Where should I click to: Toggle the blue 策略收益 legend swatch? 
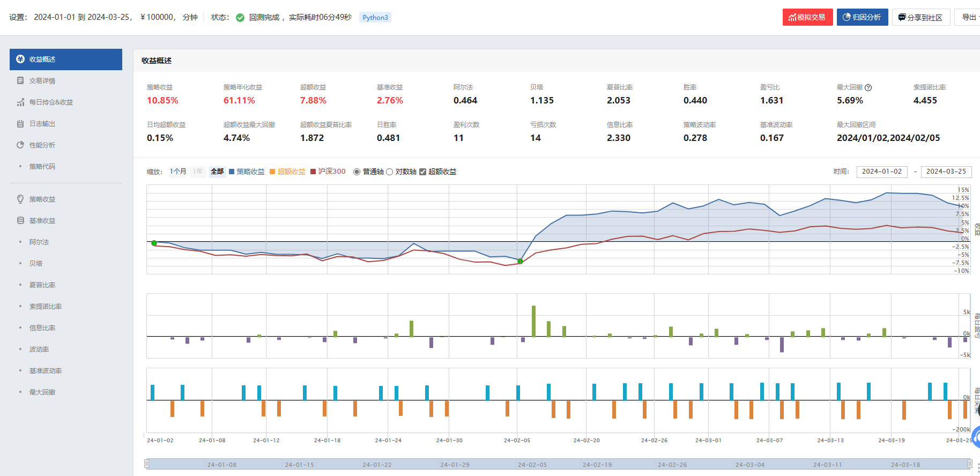[x=232, y=172]
